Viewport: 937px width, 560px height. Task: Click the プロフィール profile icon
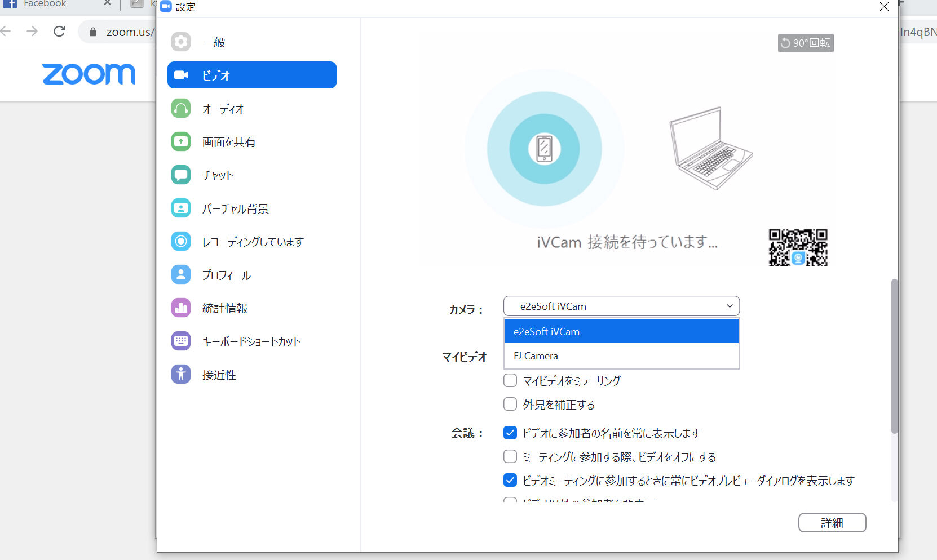[x=181, y=274]
